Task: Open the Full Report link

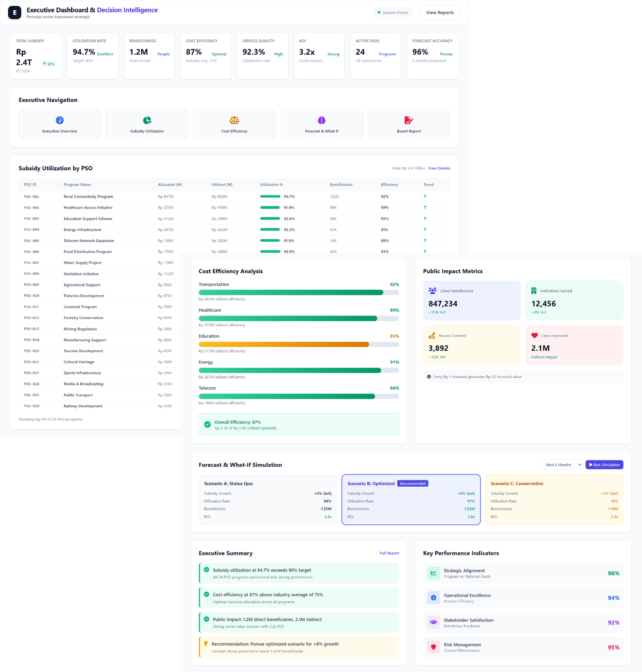Action: pyautogui.click(x=389, y=553)
